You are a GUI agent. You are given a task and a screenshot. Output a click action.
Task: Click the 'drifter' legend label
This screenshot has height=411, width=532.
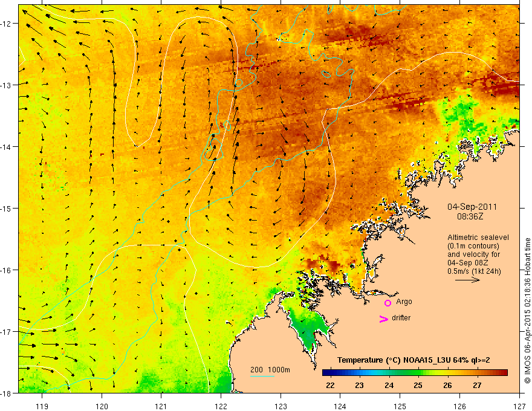(401, 318)
